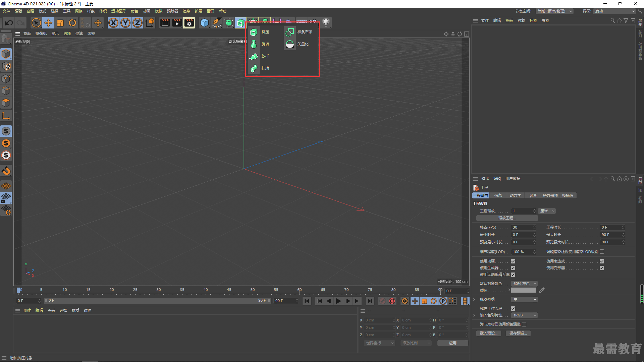Click the record active objects button
The width and height of the screenshot is (644, 362).
coord(383,301)
